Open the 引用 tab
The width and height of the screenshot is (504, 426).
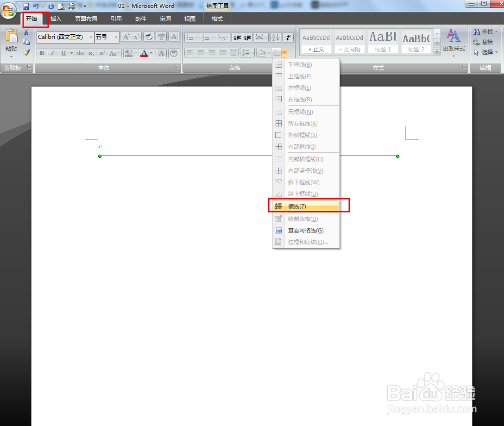tap(116, 19)
